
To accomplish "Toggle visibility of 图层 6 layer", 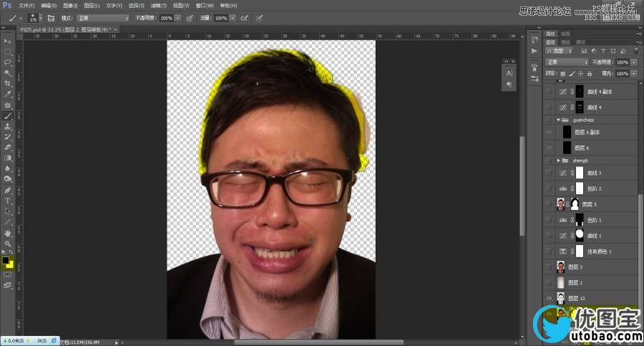I will pos(550,148).
